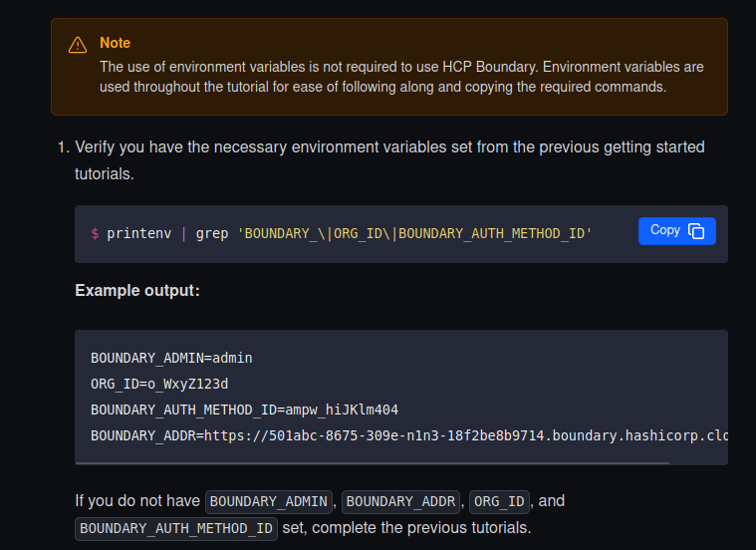Click the horizontal scrollbar under the example output
Image resolution: width=756 pixels, height=550 pixels.
[373, 463]
